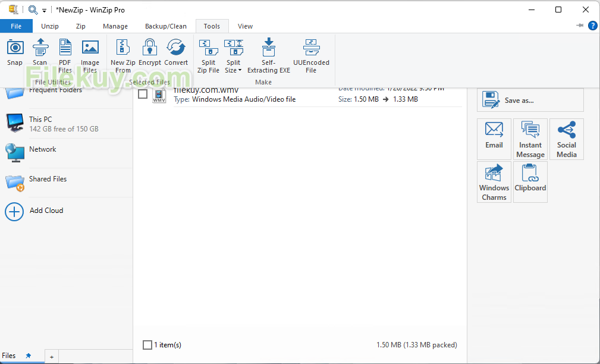Click the WMV file type icon

[159, 96]
